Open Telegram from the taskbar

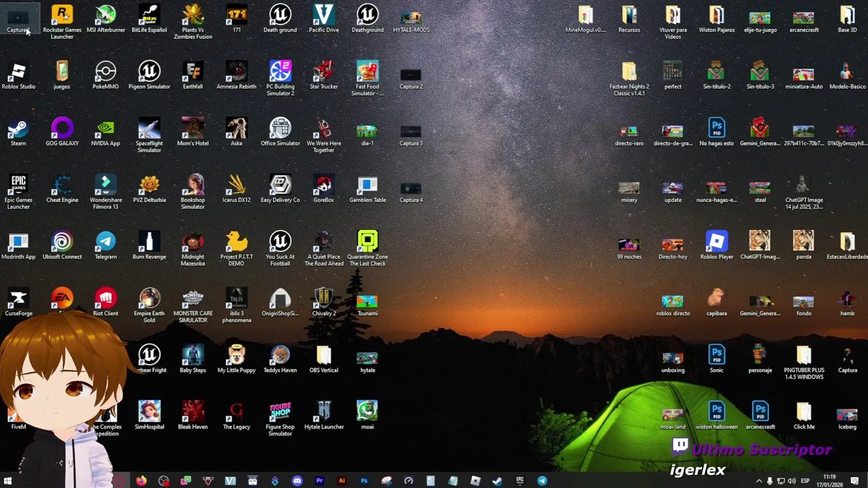pos(542,481)
